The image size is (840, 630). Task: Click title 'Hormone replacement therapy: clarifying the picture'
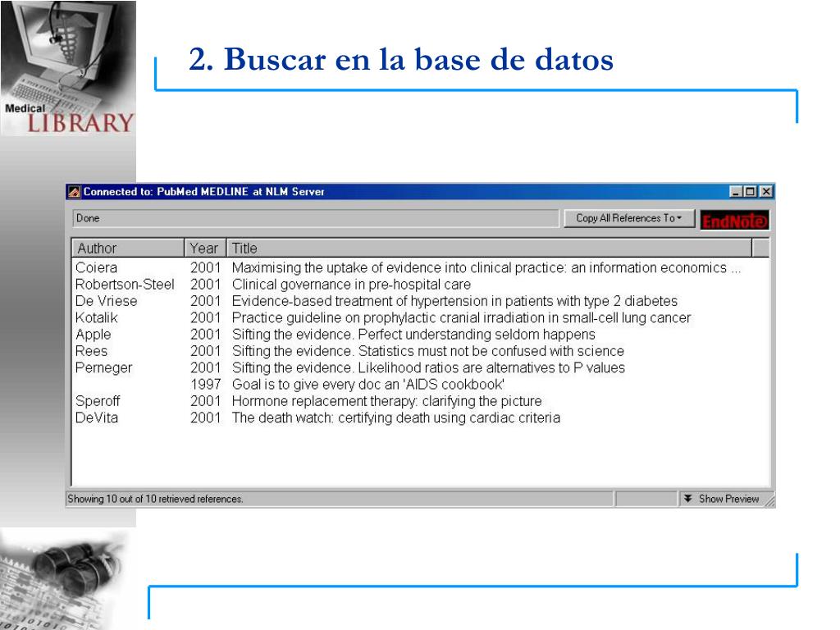(387, 400)
